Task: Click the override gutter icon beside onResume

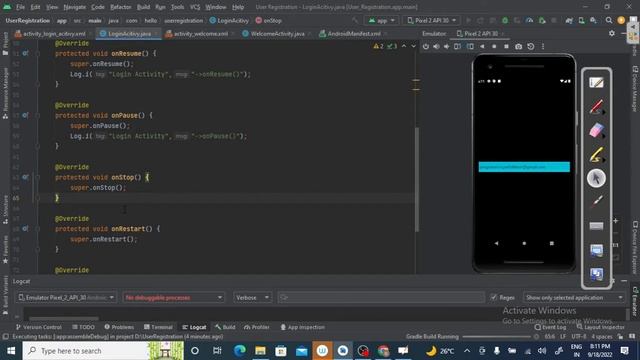Action: tap(25, 53)
